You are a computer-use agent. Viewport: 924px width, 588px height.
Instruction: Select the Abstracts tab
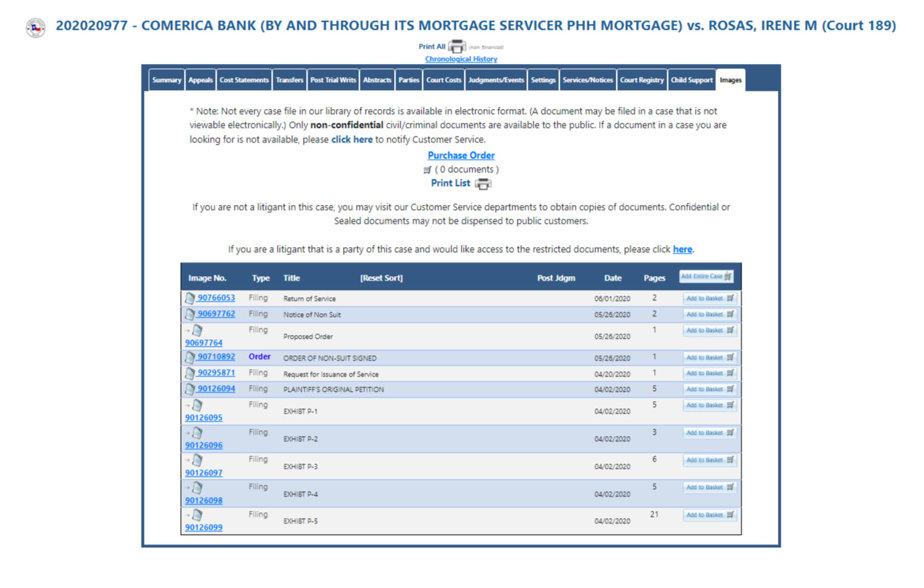pyautogui.click(x=377, y=80)
